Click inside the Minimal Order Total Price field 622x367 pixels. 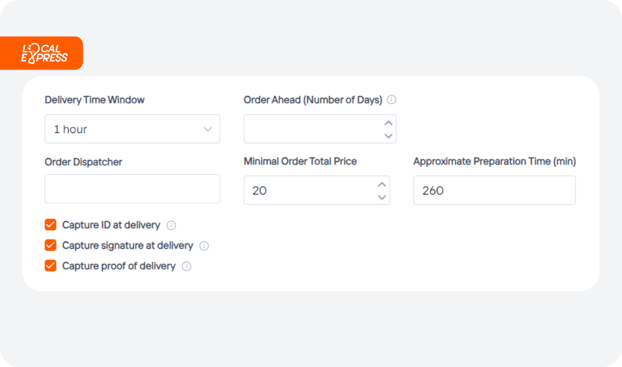click(x=309, y=190)
